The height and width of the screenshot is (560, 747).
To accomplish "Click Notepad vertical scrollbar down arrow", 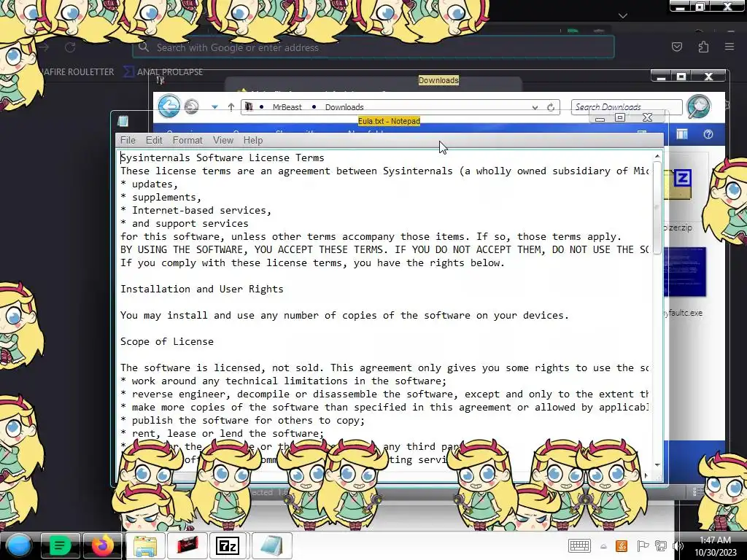I will point(657,464).
